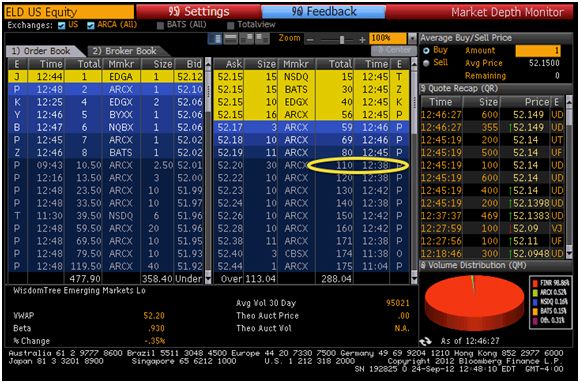
Task: Click the Center button
Action: 394,50
